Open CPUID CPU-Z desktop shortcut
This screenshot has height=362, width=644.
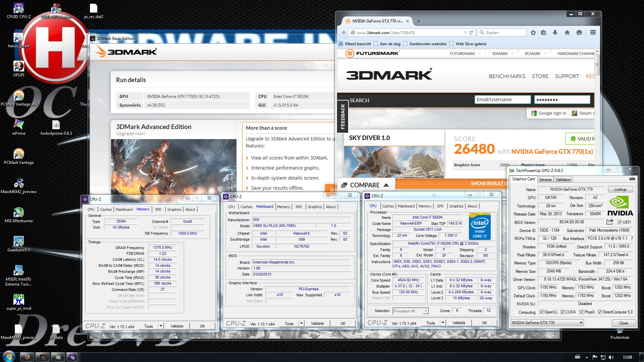click(x=18, y=10)
